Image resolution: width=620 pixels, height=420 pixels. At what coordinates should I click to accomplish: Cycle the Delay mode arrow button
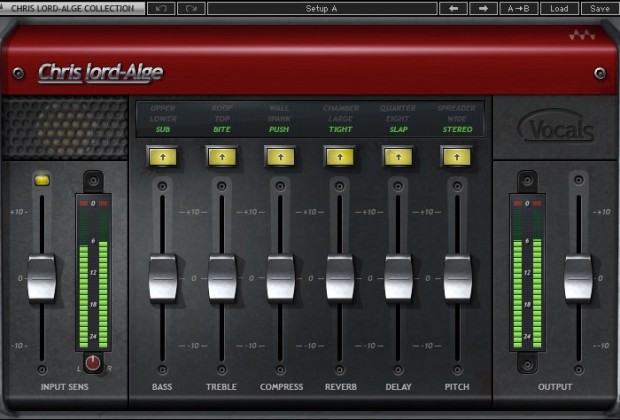pyautogui.click(x=398, y=157)
